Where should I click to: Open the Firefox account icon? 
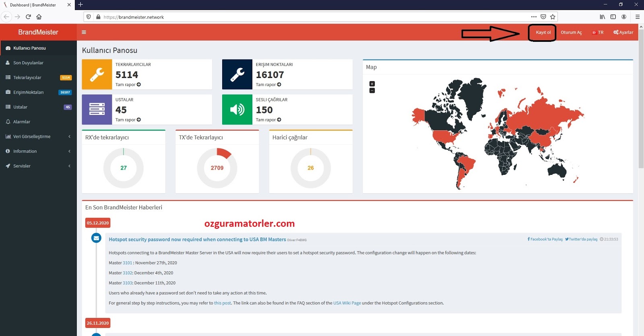click(x=624, y=17)
